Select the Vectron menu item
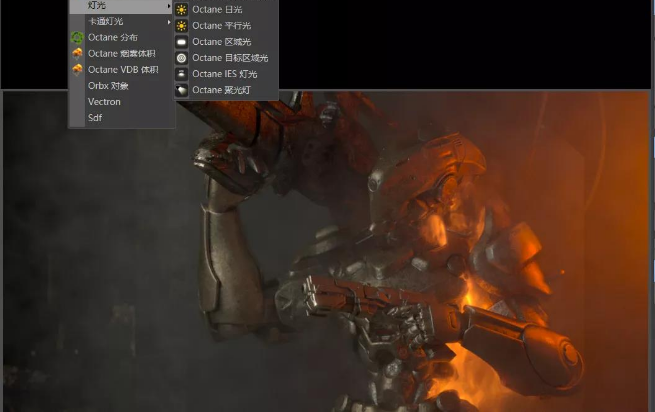Image resolution: width=655 pixels, height=412 pixels. coord(121,102)
